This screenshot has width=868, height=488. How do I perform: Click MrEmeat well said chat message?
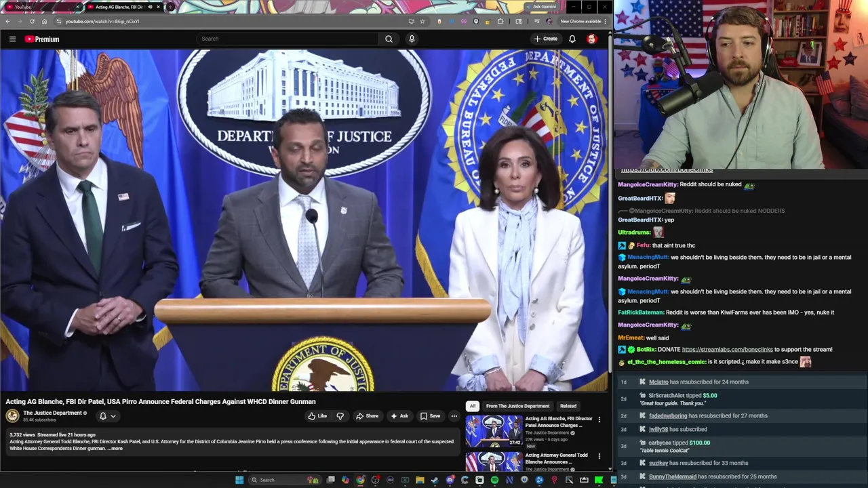point(644,338)
